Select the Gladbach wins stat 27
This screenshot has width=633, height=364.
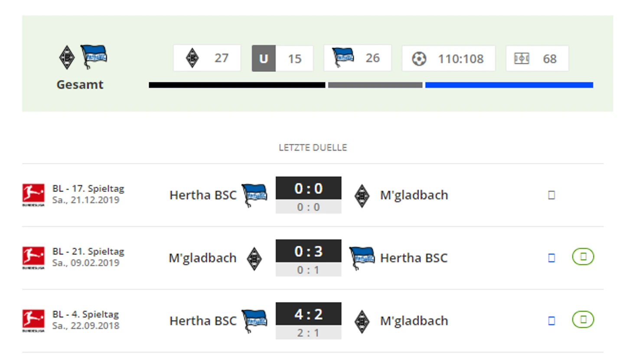pos(207,58)
